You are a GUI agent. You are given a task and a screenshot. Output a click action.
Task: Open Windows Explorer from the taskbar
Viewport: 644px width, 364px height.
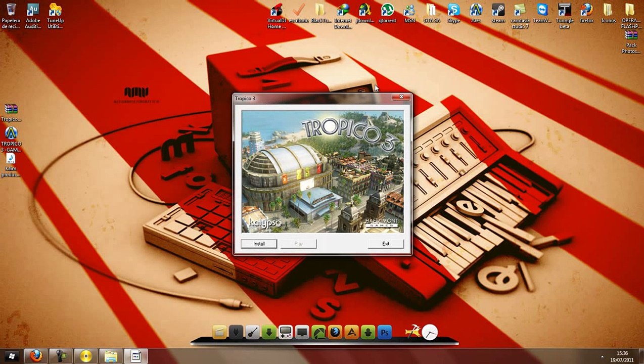point(111,356)
